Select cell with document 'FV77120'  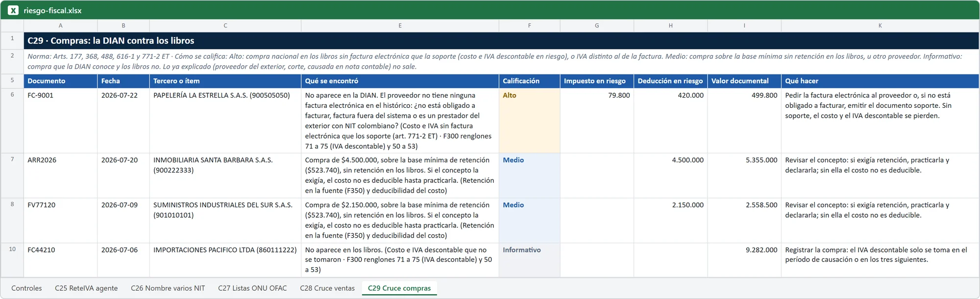[60, 220]
